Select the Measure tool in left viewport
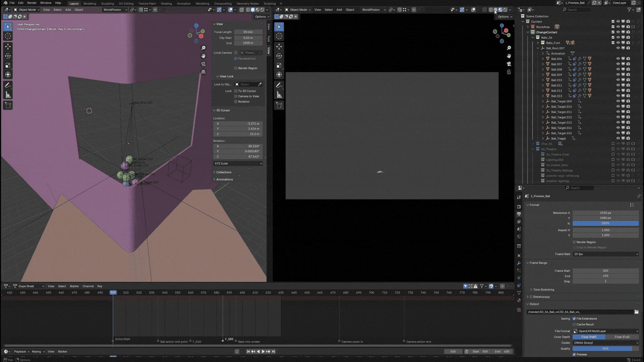Image resolution: width=644 pixels, height=362 pixels. pos(8,95)
